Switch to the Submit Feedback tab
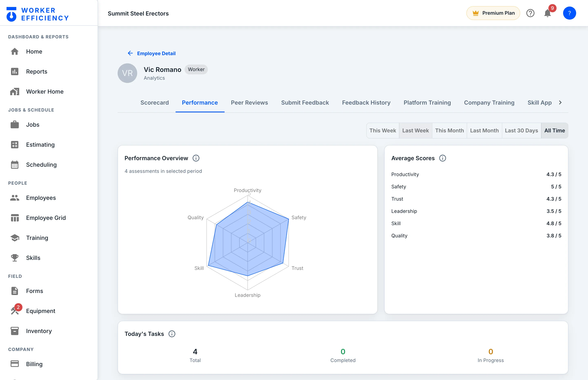 305,102
